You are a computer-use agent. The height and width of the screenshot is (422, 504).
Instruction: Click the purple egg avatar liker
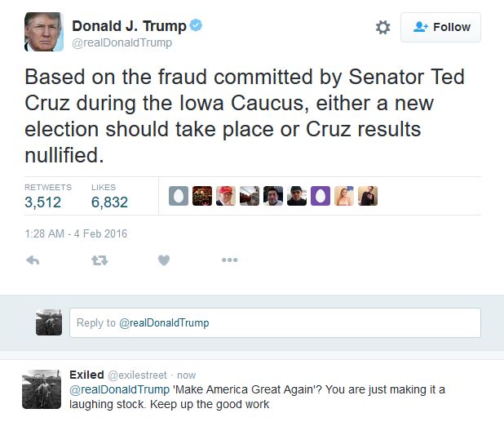321,196
